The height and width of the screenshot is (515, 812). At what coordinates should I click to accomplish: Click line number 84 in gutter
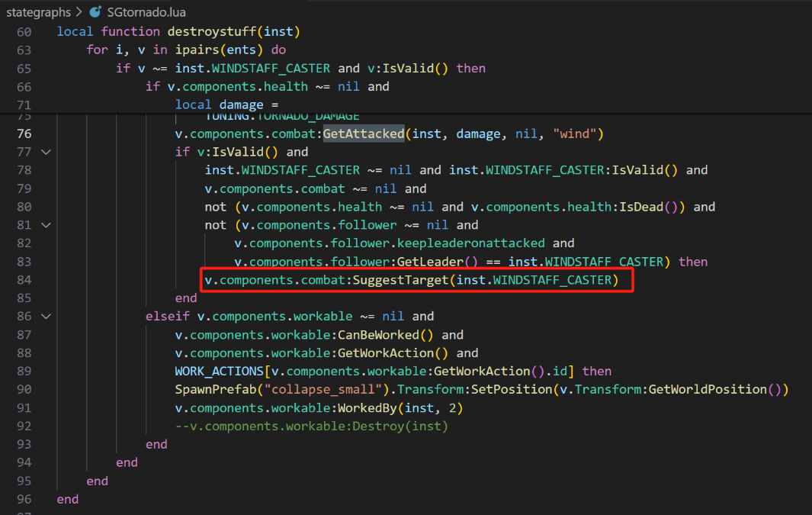click(24, 280)
